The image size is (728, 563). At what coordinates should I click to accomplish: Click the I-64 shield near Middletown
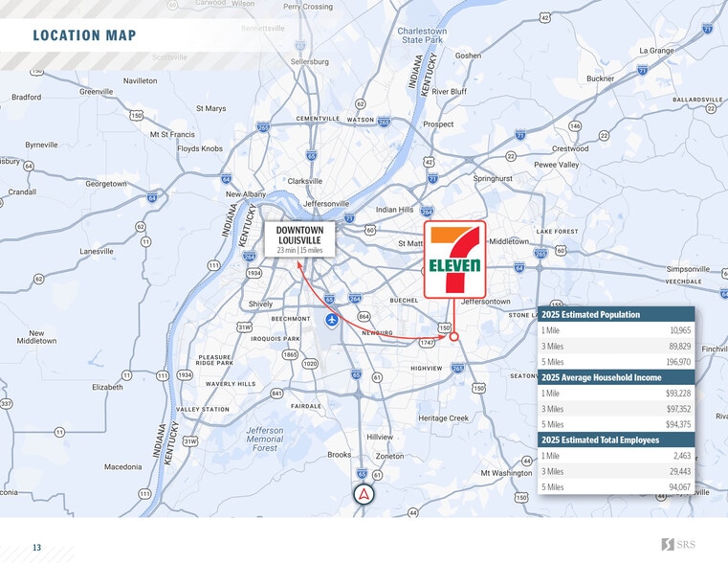(519, 267)
